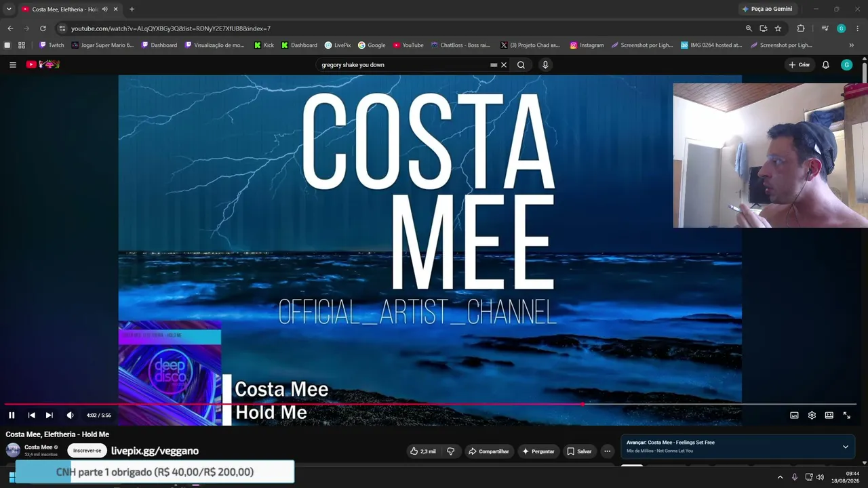Bookmark this page with the star
This screenshot has width=868, height=488.
click(x=778, y=28)
